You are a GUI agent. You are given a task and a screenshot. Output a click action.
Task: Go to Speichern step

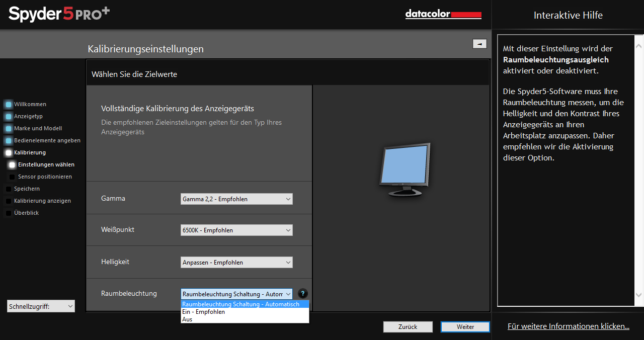tap(23, 189)
